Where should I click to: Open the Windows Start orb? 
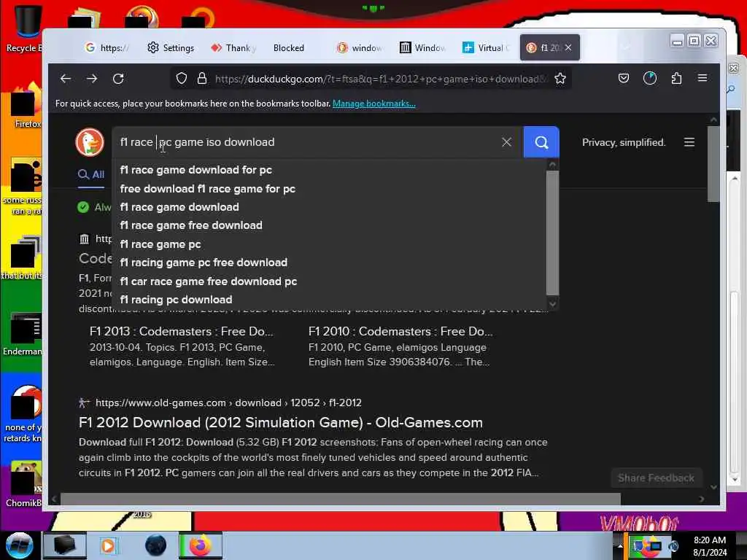pos(19,545)
